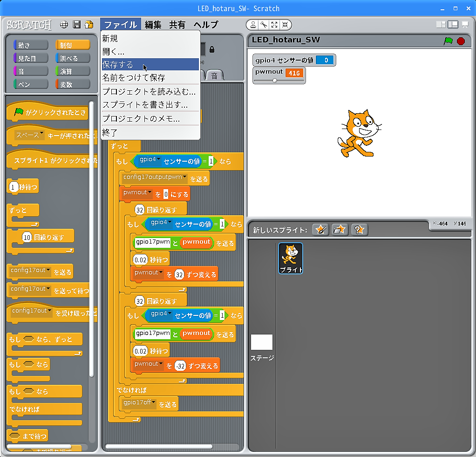The image size is (476, 457).
Task: Get a surprise sprite
Action: click(x=359, y=230)
